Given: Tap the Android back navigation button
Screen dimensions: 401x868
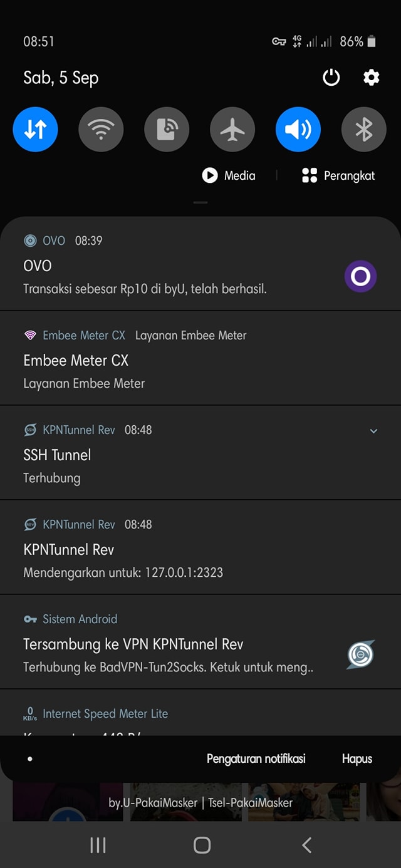Looking at the screenshot, I should 306,845.
